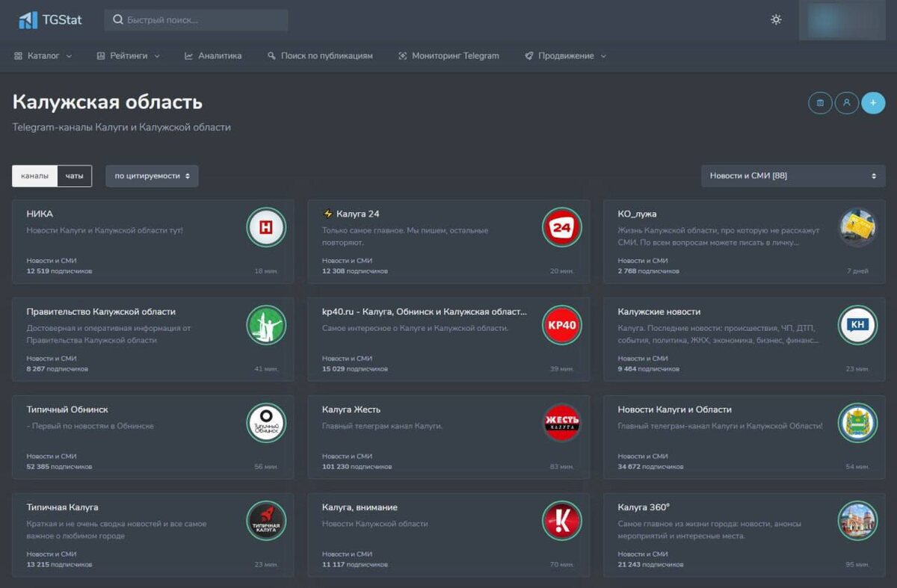
Task: Open the КО_лужа channel title
Action: (637, 214)
